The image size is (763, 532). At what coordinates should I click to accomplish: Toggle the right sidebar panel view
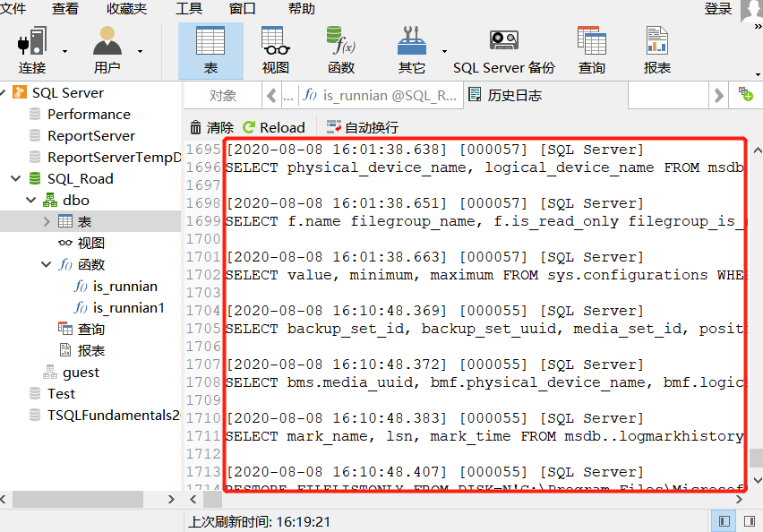[750, 521]
